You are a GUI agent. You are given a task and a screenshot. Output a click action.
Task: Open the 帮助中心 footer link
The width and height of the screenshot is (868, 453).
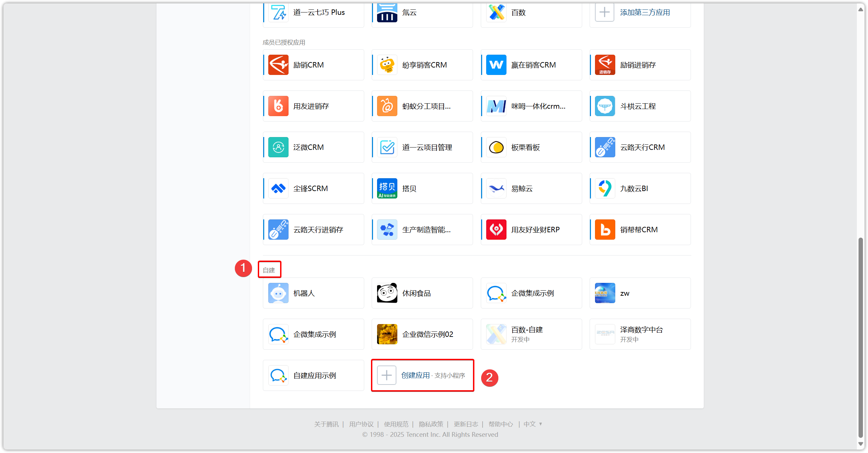pyautogui.click(x=500, y=424)
